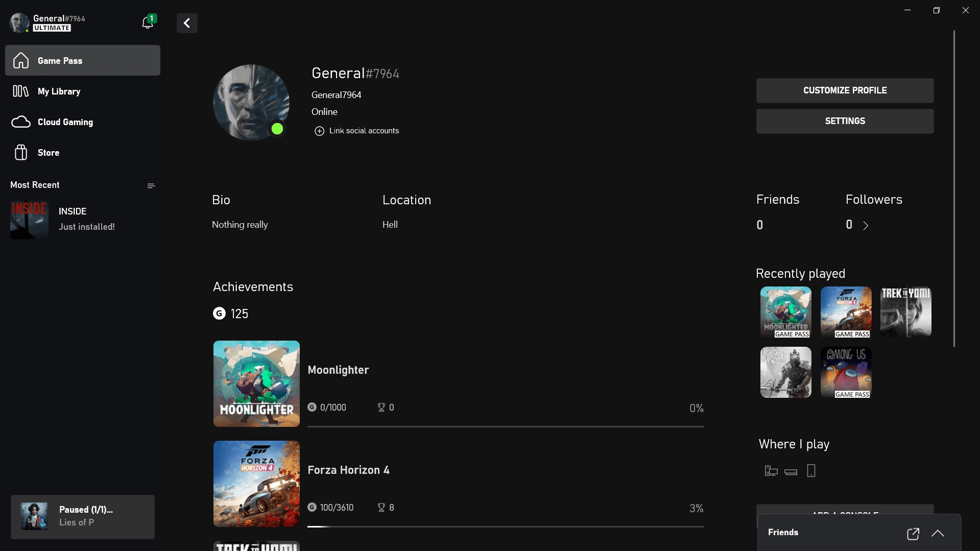Toggle online status indicator on avatar
The image size is (980, 551).
pos(277,129)
